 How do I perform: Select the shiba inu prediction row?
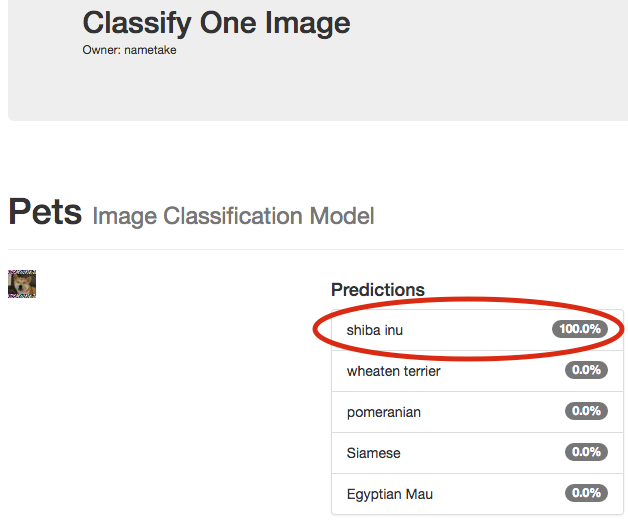[x=477, y=330]
